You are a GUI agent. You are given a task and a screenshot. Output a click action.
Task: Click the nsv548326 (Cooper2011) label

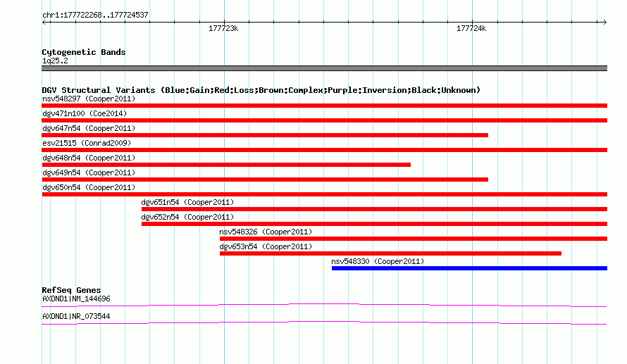pyautogui.click(x=266, y=232)
